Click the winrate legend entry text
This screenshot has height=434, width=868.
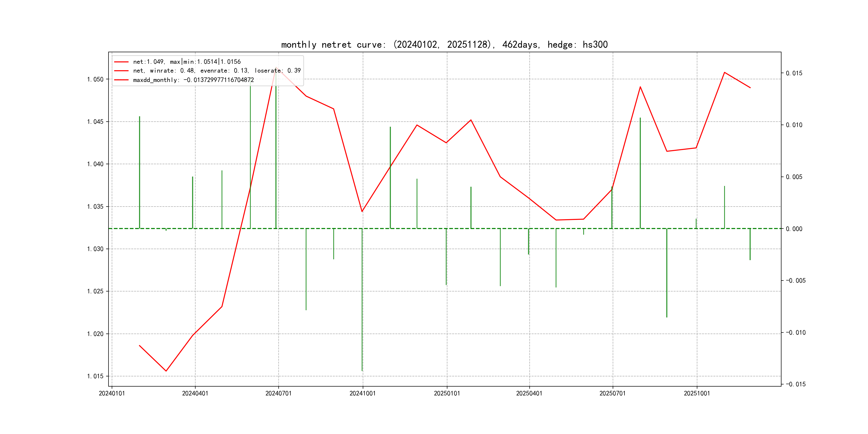point(217,71)
